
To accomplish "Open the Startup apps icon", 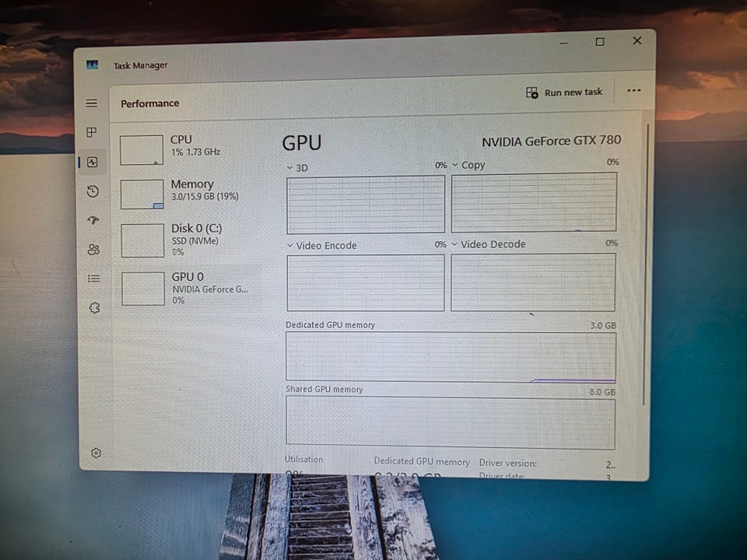I will [x=93, y=220].
